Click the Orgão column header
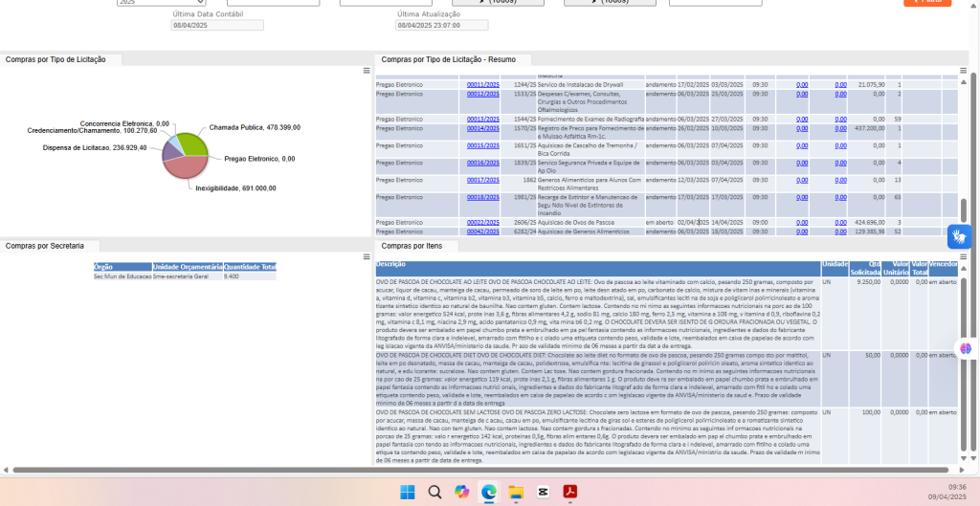This screenshot has width=980, height=506. pos(122,267)
